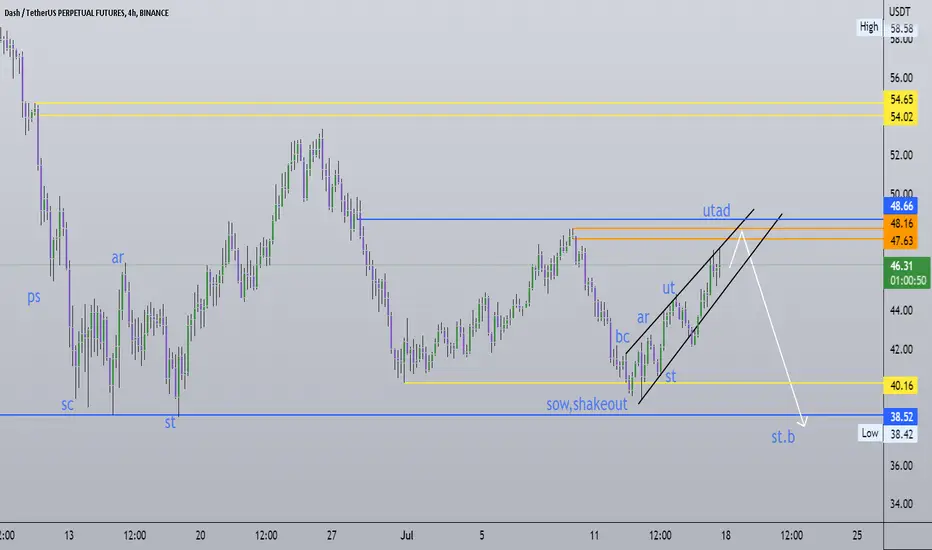Click the 58.58 high price value
Screen dimensions: 932x550
(x=902, y=29)
